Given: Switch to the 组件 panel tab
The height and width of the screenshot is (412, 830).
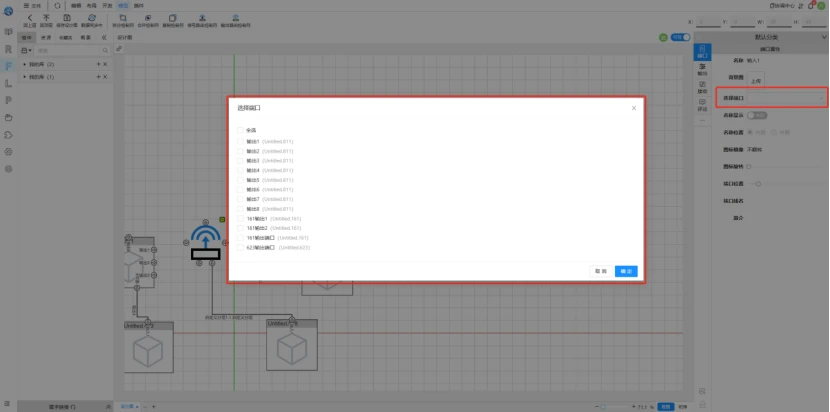Looking at the screenshot, I should [27, 38].
